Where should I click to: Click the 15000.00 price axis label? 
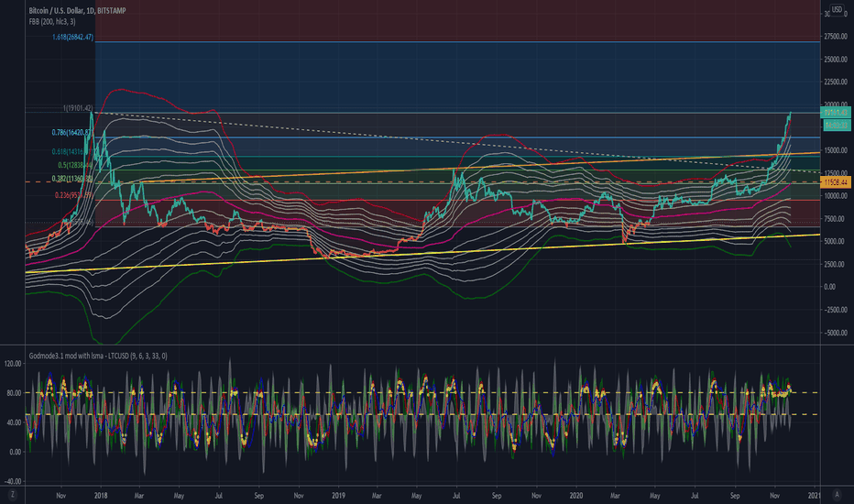coord(837,150)
